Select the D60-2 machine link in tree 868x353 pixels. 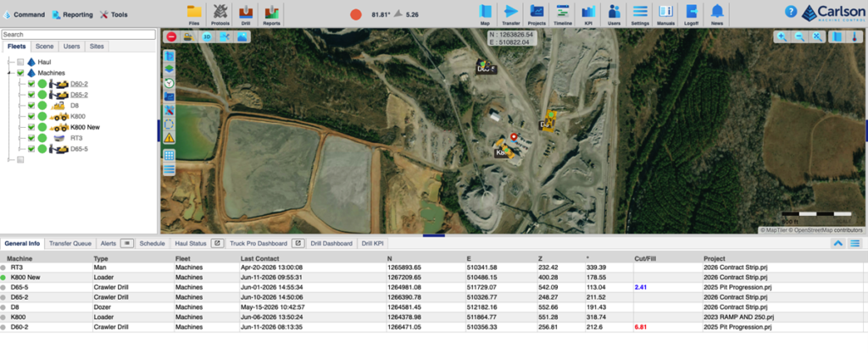[79, 84]
